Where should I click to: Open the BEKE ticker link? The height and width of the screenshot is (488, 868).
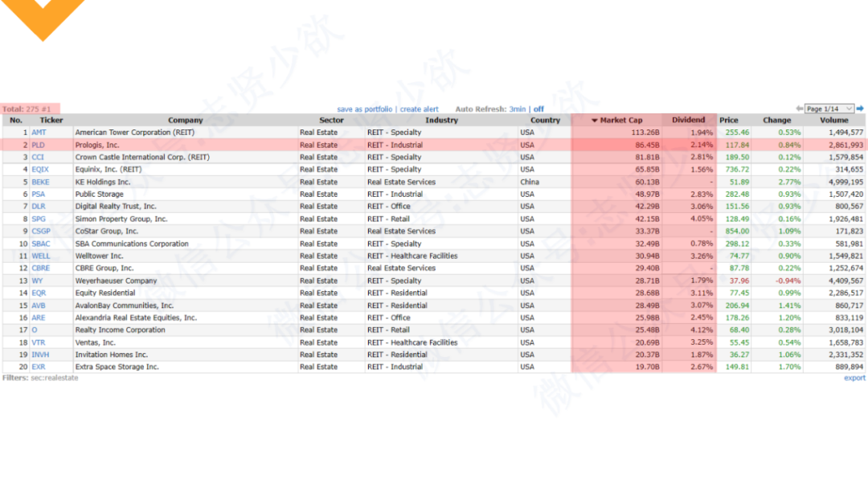coord(40,182)
